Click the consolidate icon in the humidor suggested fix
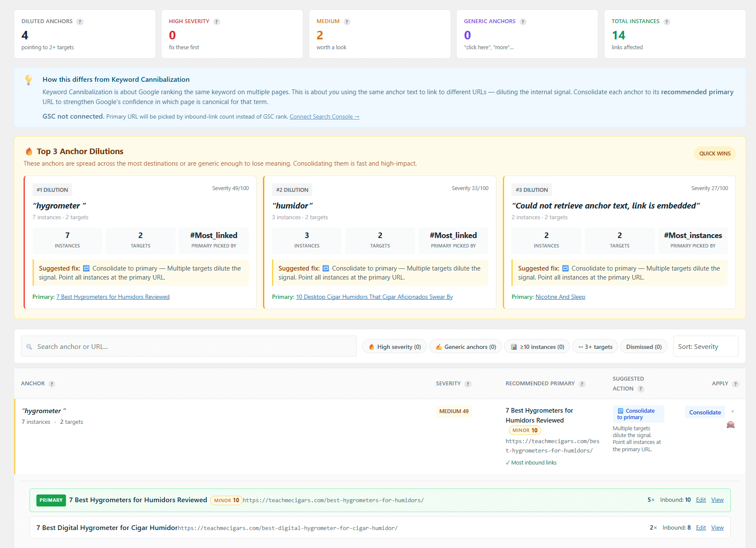 (326, 268)
